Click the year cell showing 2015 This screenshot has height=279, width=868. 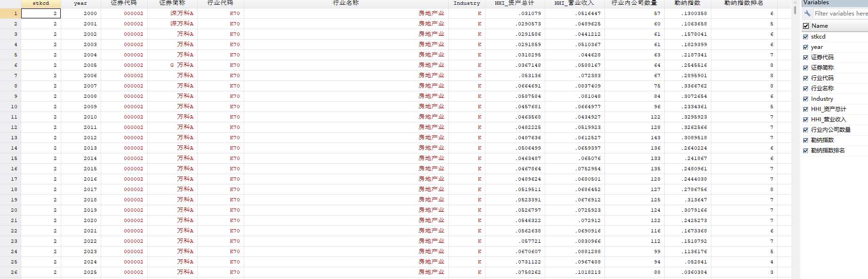pos(80,169)
